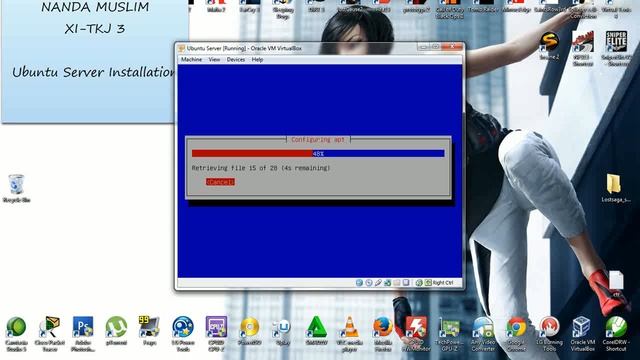Image resolution: width=640 pixels, height=360 pixels.
Task: Select the Lostsaga folder on desktop
Action: [x=616, y=188]
